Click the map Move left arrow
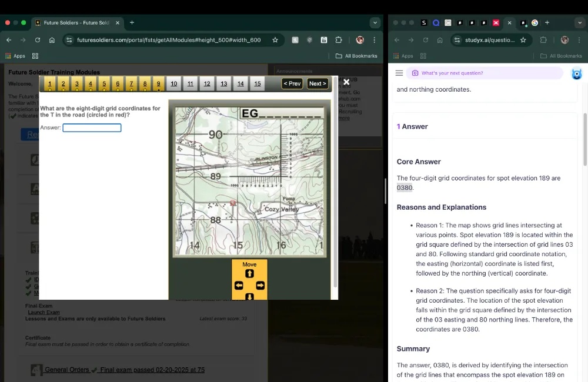Viewport: 588px width, 382px height. [239, 286]
